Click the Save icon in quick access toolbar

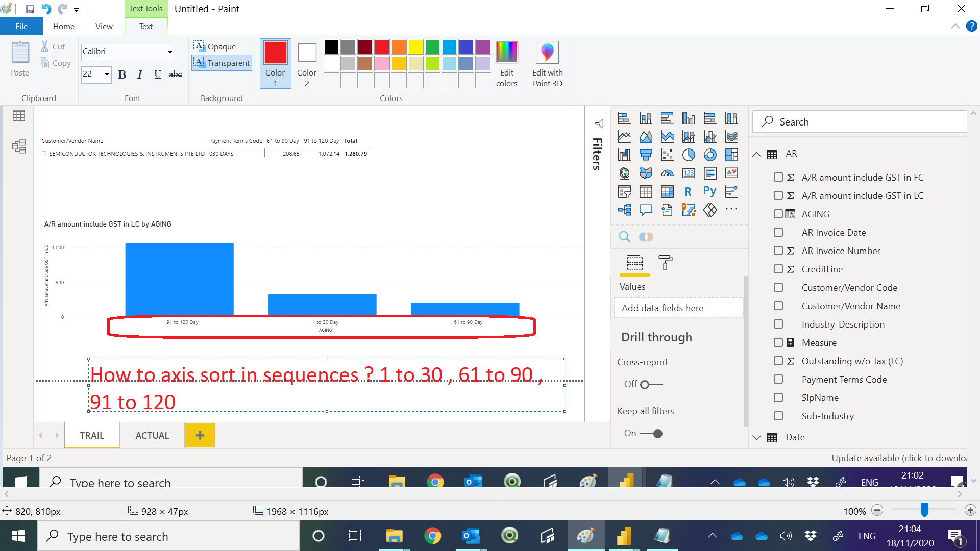(x=30, y=9)
